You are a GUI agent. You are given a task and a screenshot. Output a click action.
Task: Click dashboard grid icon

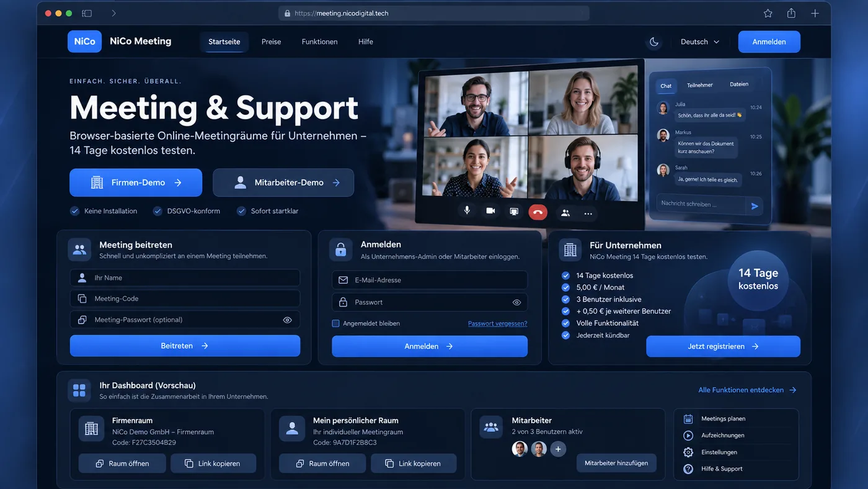tap(79, 390)
